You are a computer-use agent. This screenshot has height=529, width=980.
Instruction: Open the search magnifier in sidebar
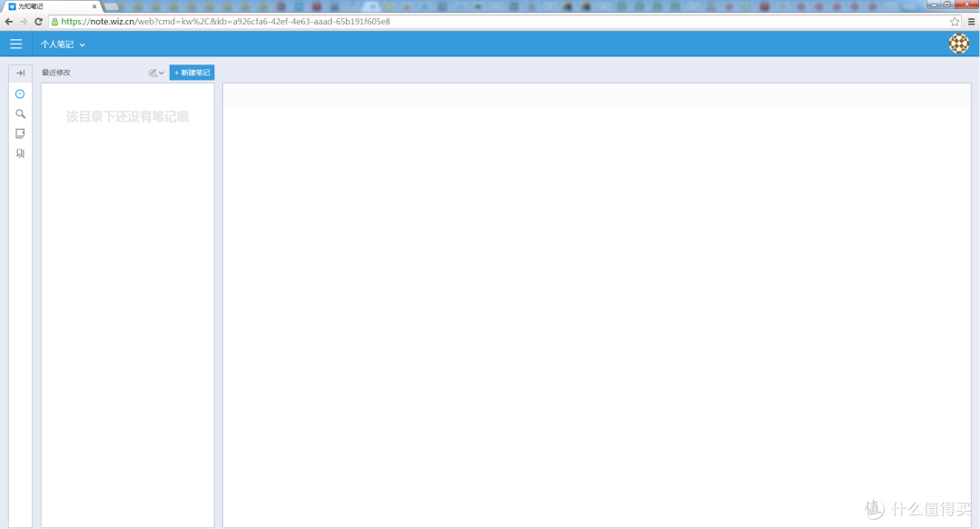tap(20, 113)
